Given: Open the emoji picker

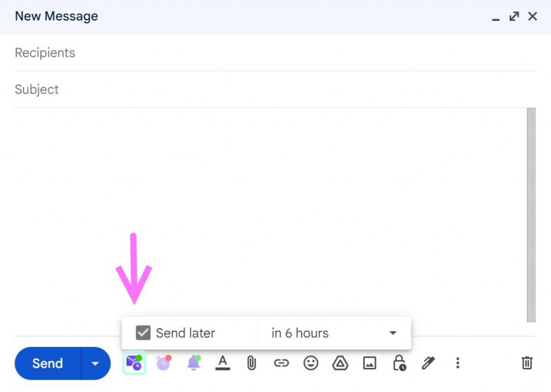Looking at the screenshot, I should [x=310, y=364].
